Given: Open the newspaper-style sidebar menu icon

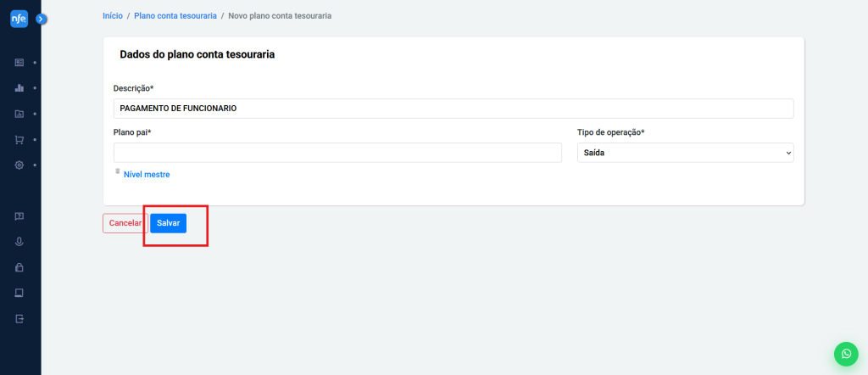Looking at the screenshot, I should tap(19, 63).
